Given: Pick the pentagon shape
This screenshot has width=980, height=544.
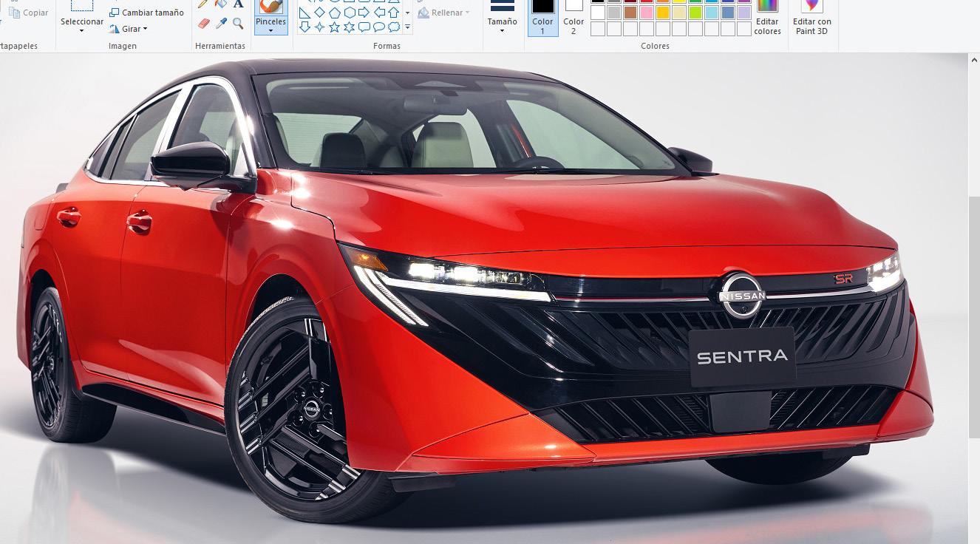Looking at the screenshot, I should tap(334, 13).
